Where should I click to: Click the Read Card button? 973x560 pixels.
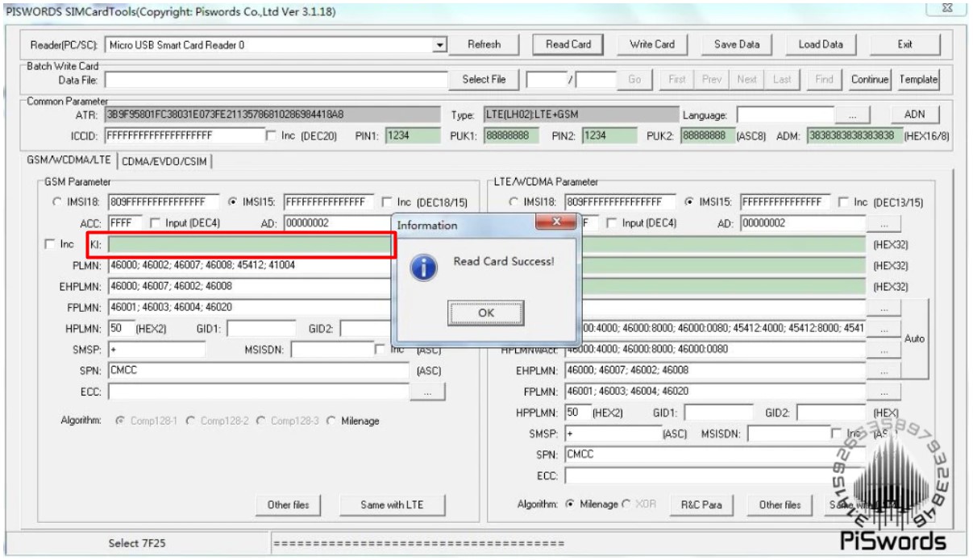coord(568,45)
